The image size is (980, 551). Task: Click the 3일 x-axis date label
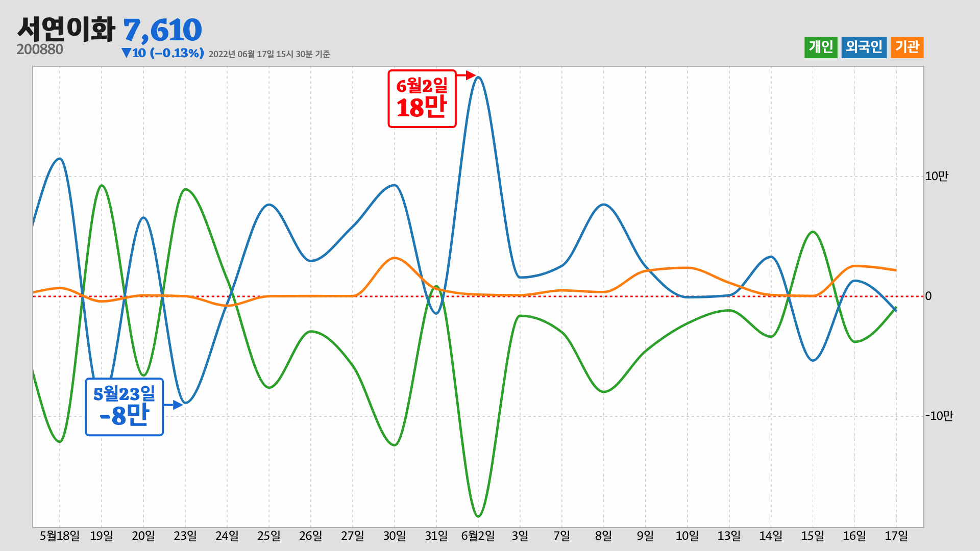[520, 536]
